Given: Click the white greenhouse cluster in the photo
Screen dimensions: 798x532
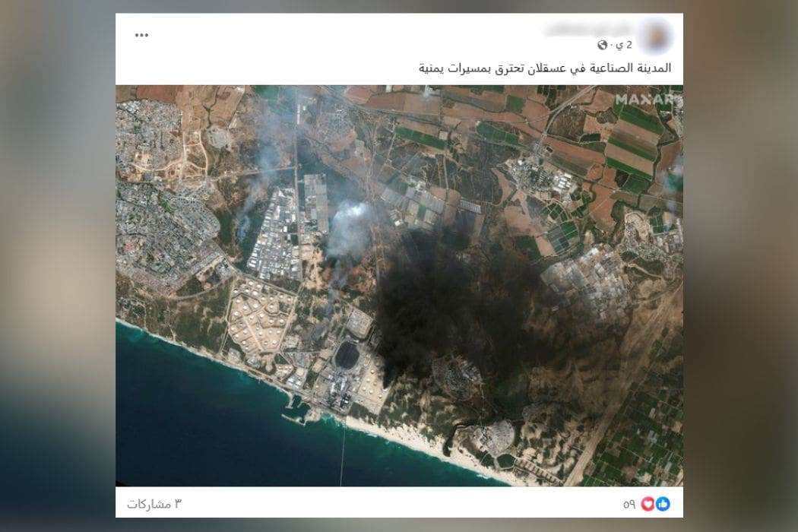Looking at the screenshot, I should click(x=585, y=281).
